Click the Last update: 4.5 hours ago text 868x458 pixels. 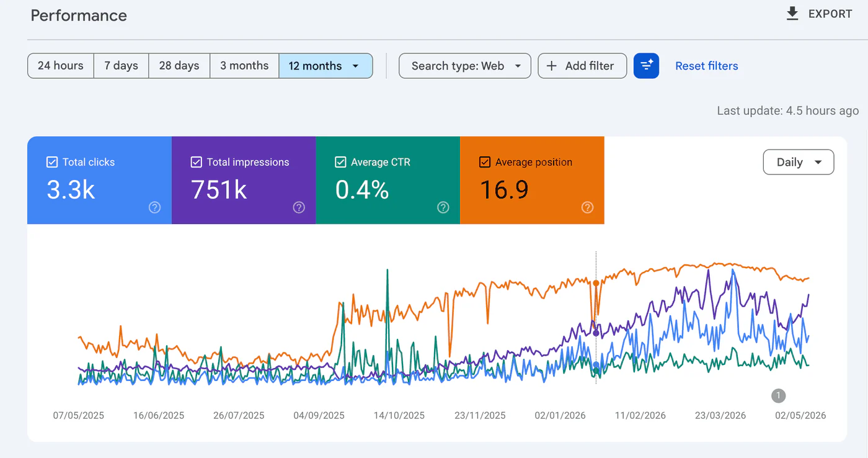coord(788,110)
